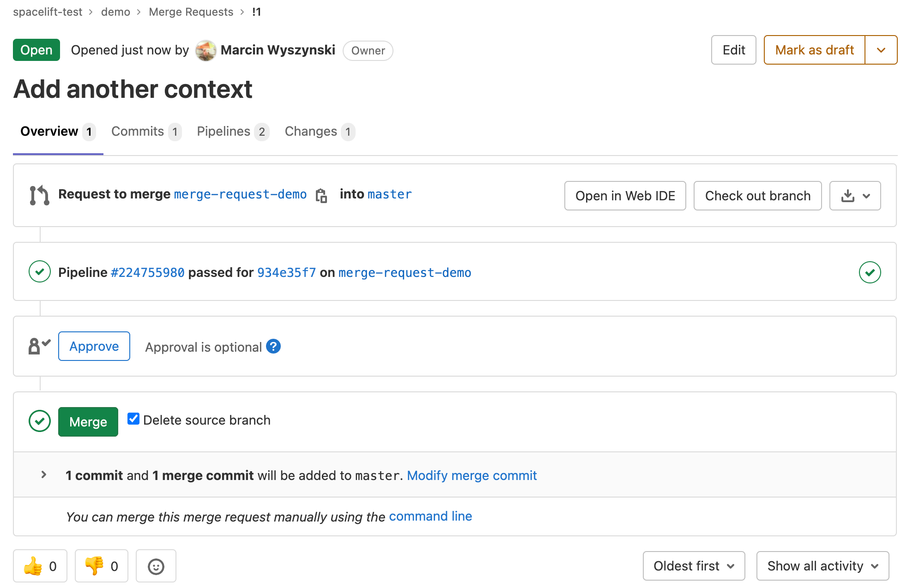Uncheck Delete source branch checkbox
907x588 pixels.
[x=133, y=419]
